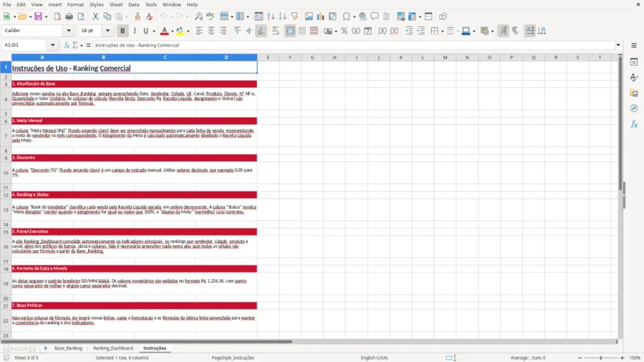644x362 pixels.
Task: Expand the formula bar arrow
Action: click(618, 45)
